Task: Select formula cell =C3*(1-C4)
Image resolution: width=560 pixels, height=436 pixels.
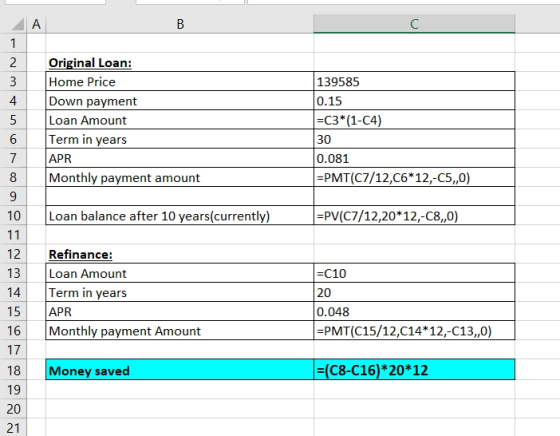Action: [x=414, y=120]
